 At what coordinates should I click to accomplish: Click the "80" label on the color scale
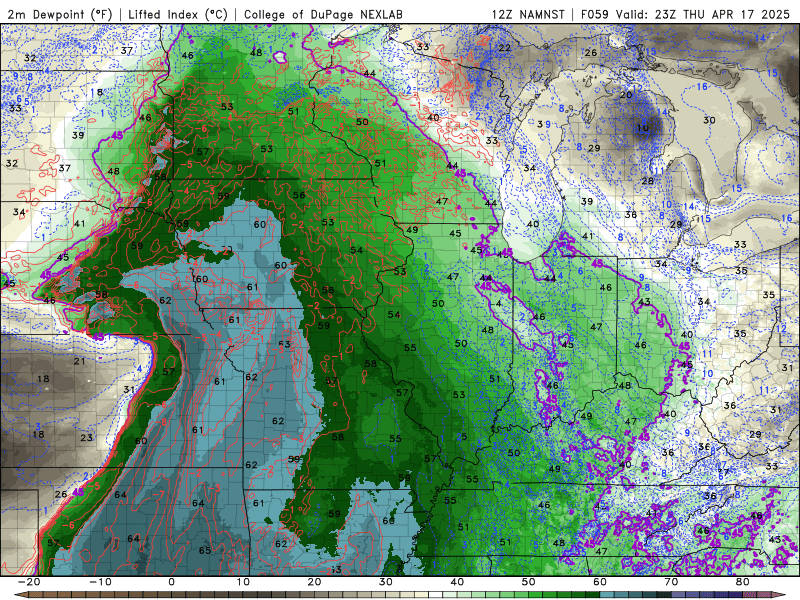click(743, 582)
